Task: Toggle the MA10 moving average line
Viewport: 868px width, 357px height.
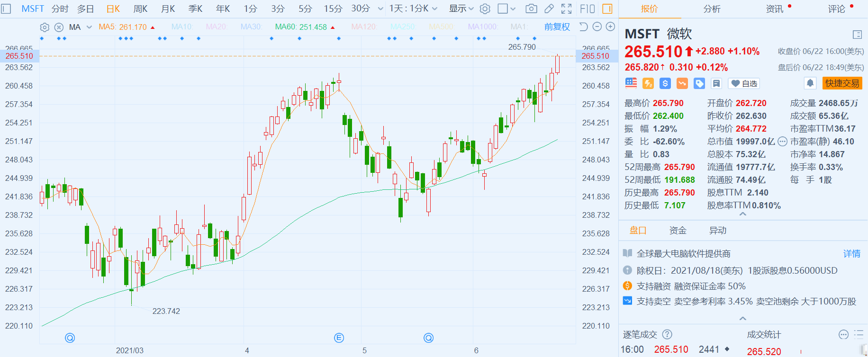Action: point(181,27)
